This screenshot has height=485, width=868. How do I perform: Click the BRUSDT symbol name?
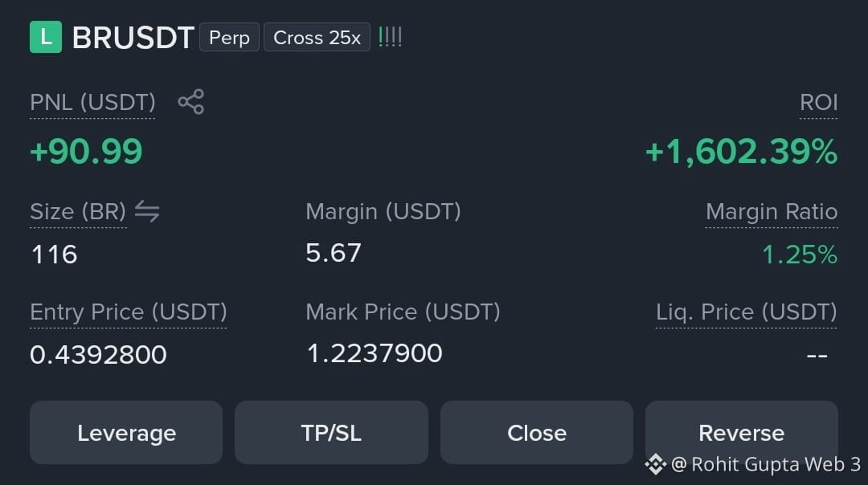pyautogui.click(x=133, y=38)
